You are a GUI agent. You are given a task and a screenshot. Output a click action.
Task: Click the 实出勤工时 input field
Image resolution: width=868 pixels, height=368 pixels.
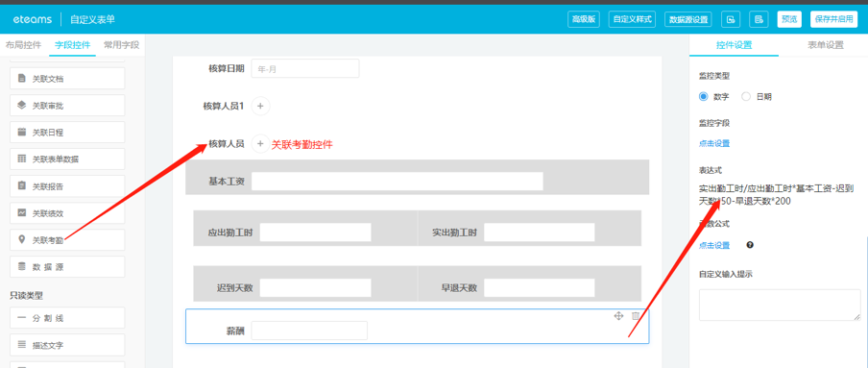pos(540,233)
